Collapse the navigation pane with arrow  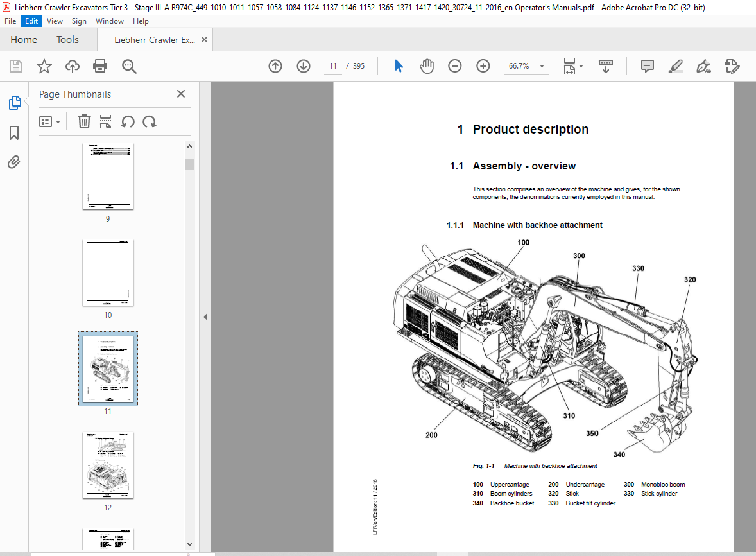coord(205,317)
